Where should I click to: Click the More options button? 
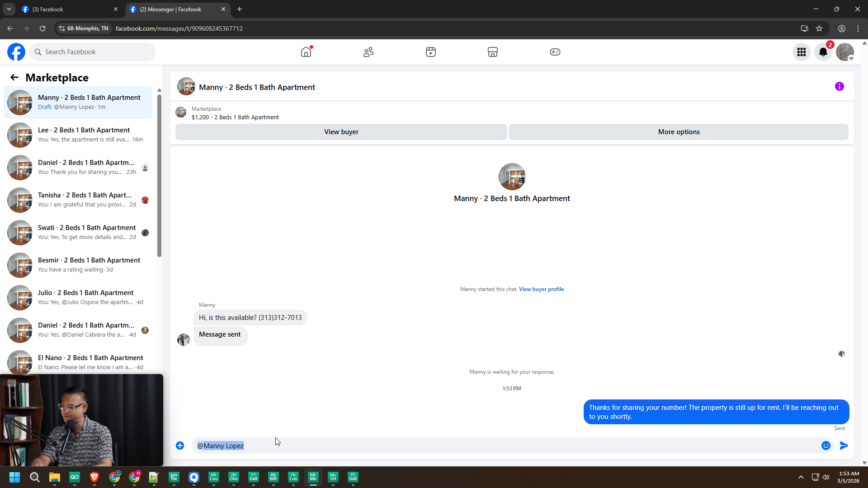(679, 132)
